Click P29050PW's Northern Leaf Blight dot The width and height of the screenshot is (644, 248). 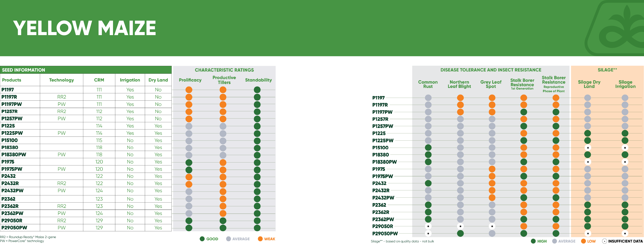click(460, 234)
